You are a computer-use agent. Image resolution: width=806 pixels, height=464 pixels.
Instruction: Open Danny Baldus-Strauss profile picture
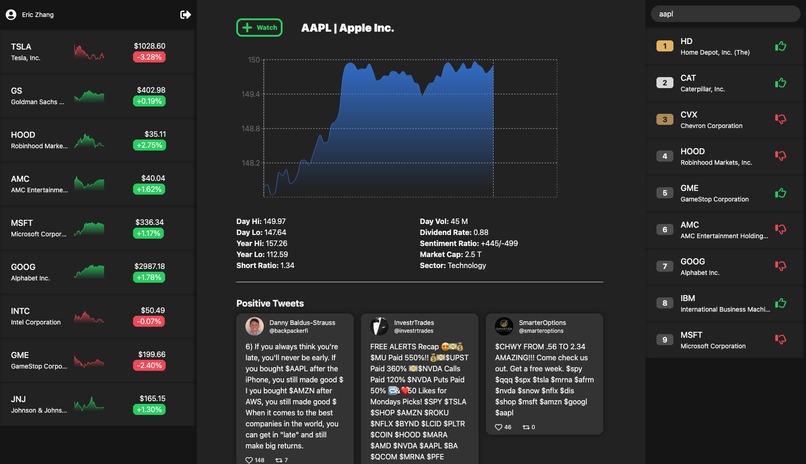(x=254, y=326)
